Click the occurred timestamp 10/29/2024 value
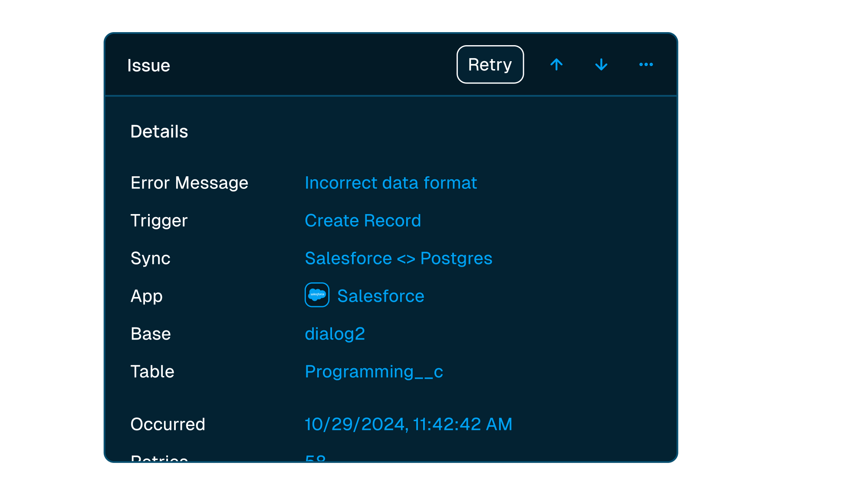Viewport: 868px width, 495px height. click(408, 424)
